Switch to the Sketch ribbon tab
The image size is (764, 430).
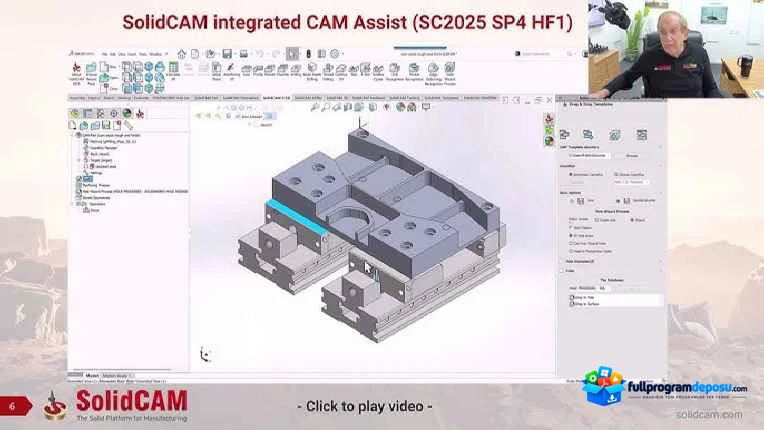tap(109, 98)
